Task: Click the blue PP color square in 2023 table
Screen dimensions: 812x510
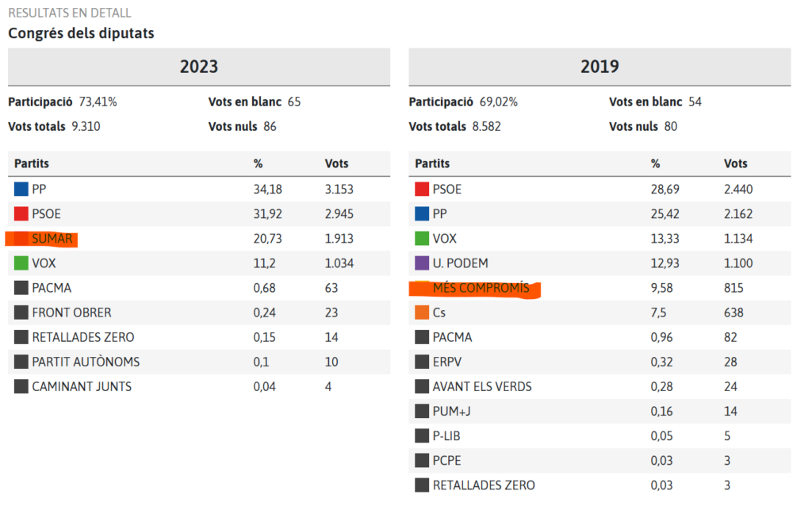Action: tap(21, 190)
